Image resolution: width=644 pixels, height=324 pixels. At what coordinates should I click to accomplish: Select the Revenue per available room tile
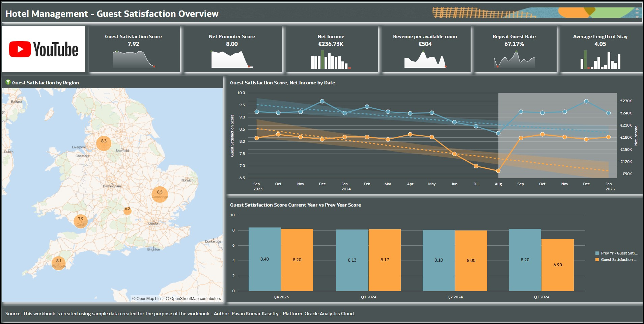426,49
